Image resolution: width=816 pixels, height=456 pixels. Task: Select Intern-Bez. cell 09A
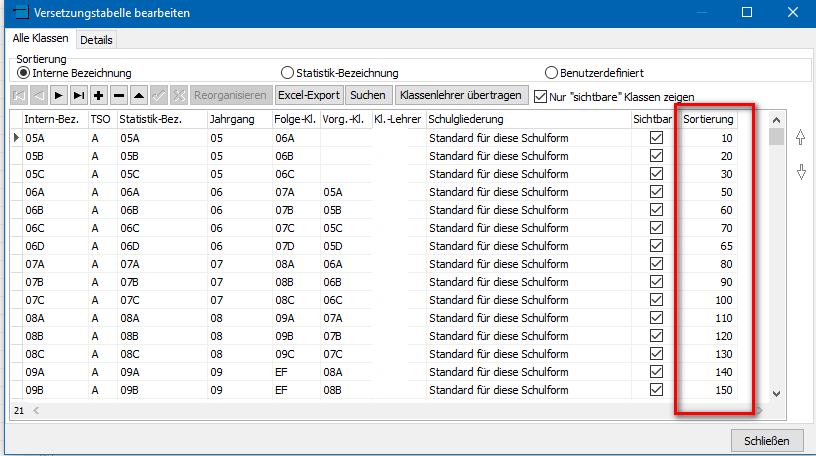point(55,372)
